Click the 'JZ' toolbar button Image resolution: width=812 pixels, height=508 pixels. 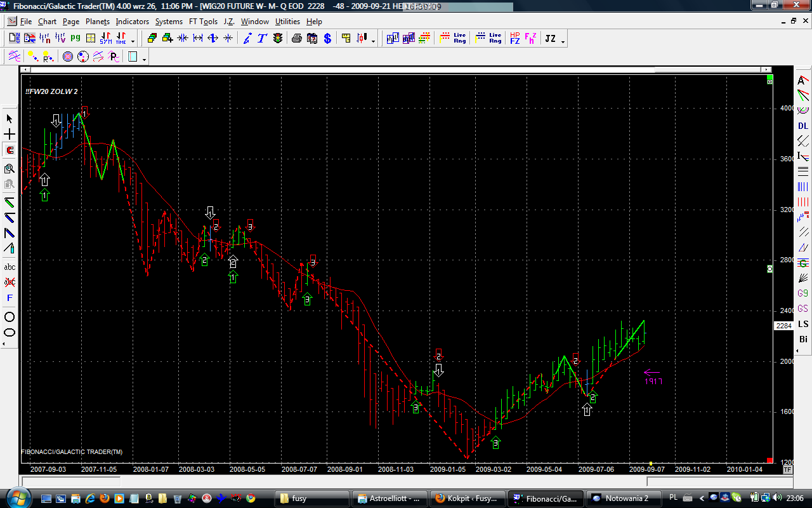click(550, 39)
